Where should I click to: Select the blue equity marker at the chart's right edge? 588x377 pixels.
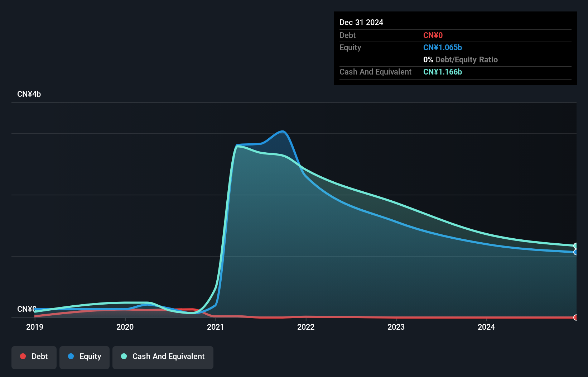(575, 252)
